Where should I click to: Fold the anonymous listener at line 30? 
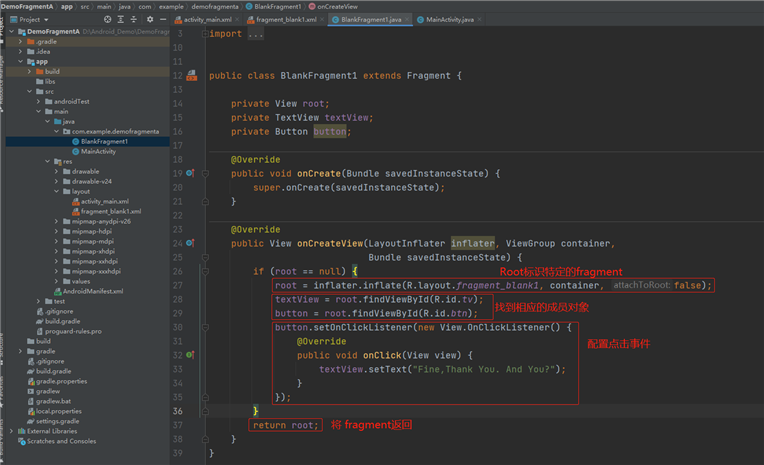point(205,328)
